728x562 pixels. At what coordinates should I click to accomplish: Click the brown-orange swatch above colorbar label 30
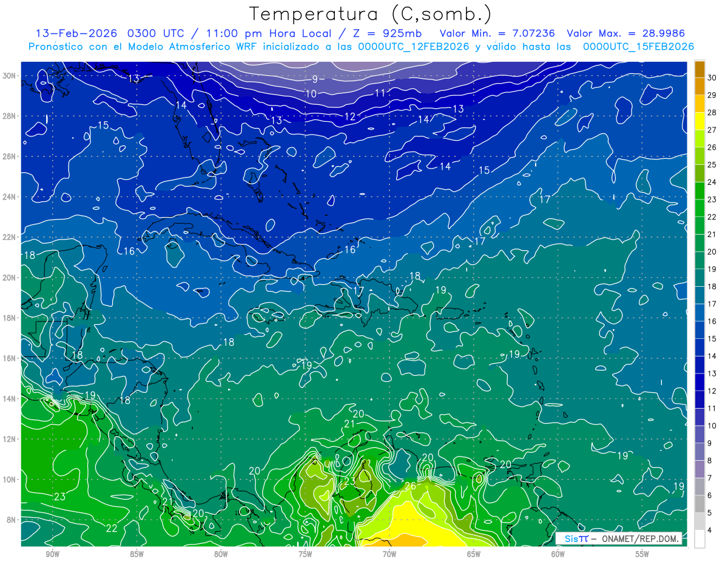click(699, 69)
